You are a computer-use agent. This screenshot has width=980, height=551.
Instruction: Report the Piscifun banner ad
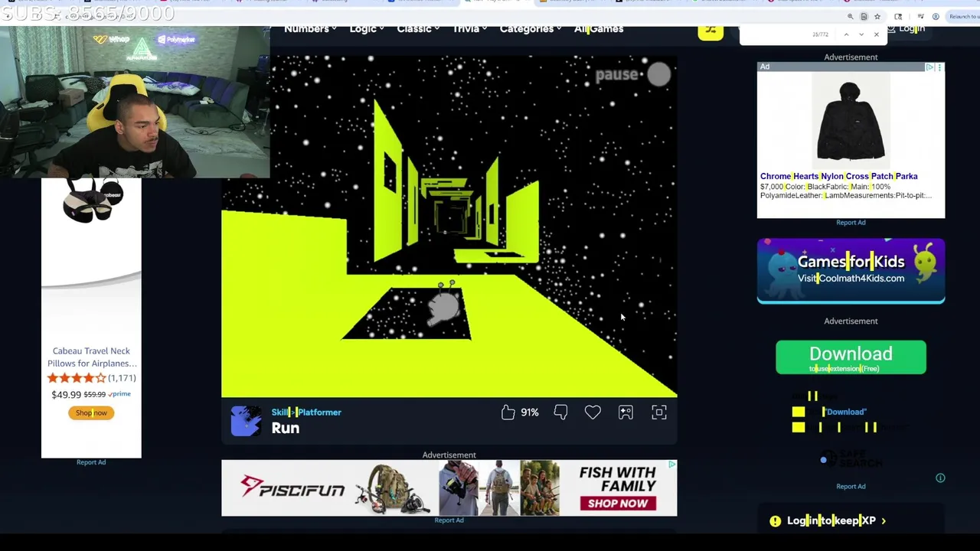click(x=449, y=520)
